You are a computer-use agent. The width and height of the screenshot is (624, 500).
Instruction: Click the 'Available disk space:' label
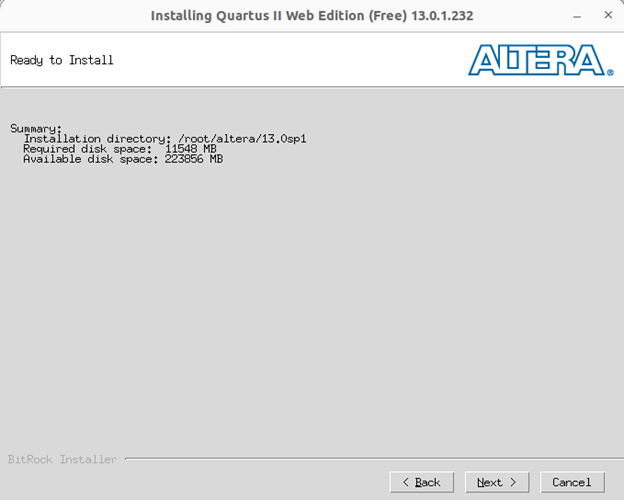tap(91, 159)
